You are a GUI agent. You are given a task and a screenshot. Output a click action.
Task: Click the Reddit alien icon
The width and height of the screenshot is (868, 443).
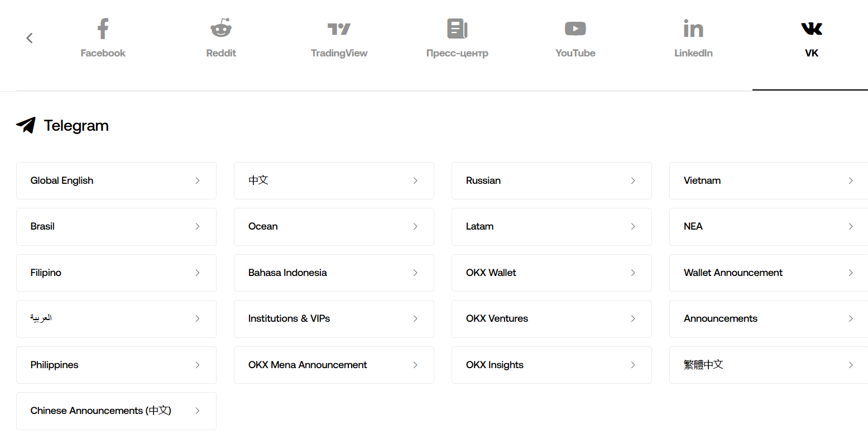pyautogui.click(x=221, y=28)
